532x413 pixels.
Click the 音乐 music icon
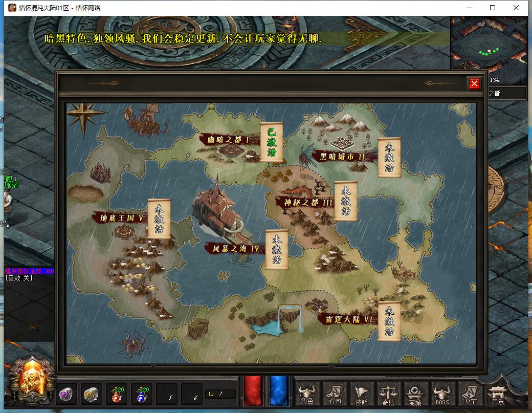point(498,394)
